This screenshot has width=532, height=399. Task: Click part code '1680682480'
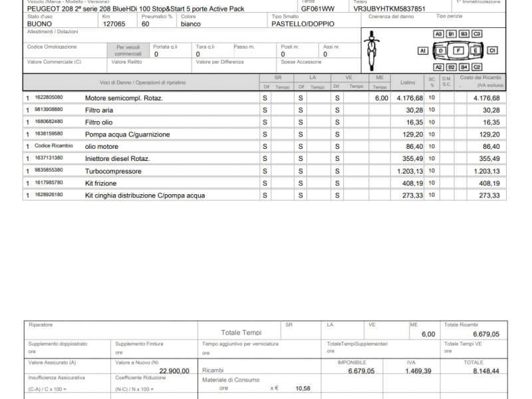point(49,122)
